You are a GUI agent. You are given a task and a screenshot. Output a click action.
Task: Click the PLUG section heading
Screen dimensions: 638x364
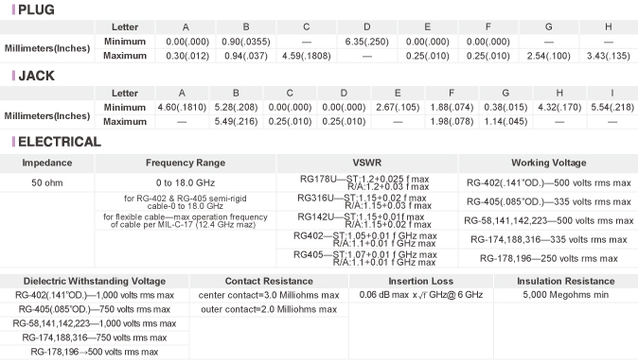(x=36, y=9)
